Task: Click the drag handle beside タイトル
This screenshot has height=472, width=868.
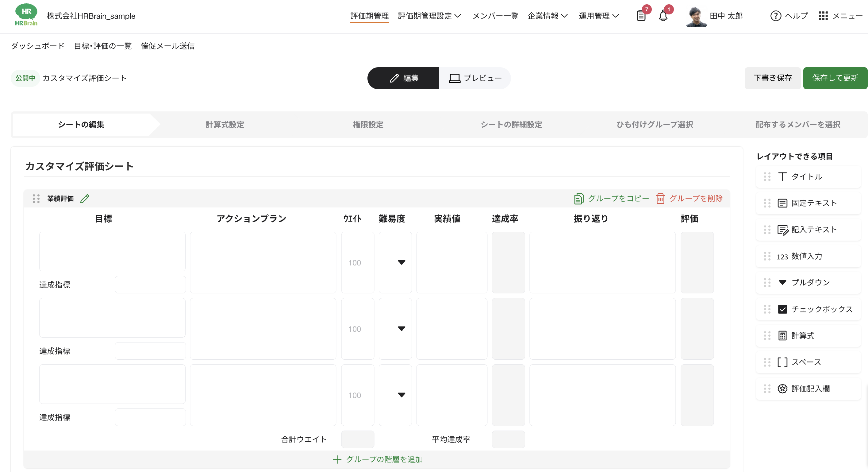Action: pos(767,177)
